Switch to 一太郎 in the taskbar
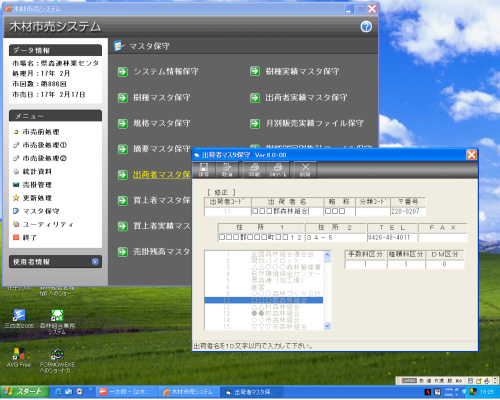 [x=127, y=392]
